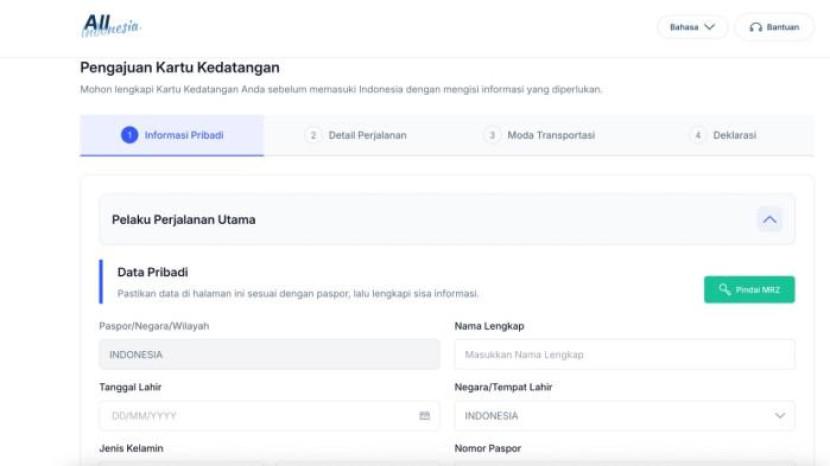Click the Paspor/Negara/Wilayah field showing INDONESIA
Image resolution: width=830 pixels, height=466 pixels.
click(269, 355)
